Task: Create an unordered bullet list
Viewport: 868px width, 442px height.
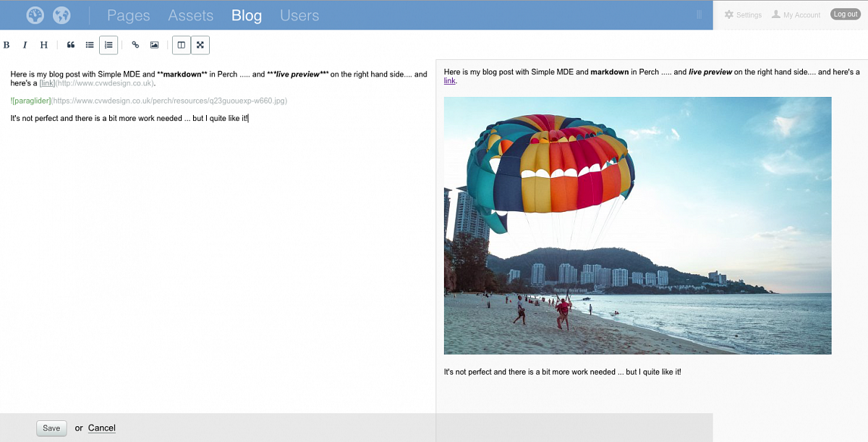Action: tap(90, 45)
